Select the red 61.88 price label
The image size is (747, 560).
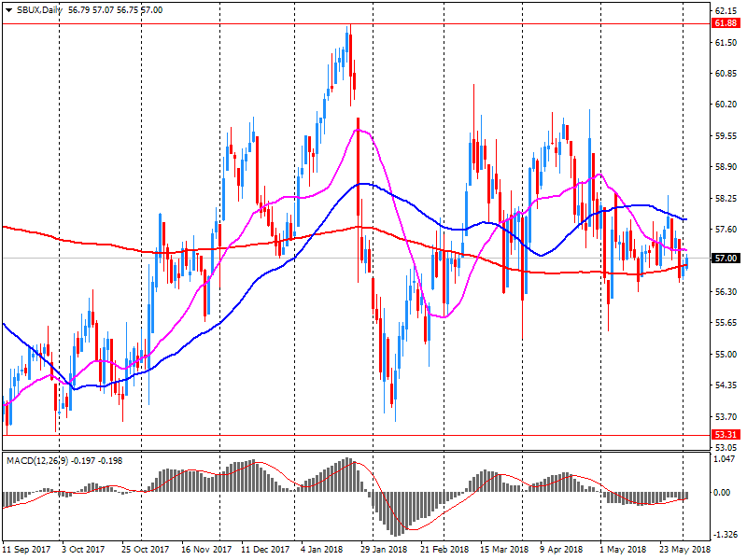click(x=726, y=24)
